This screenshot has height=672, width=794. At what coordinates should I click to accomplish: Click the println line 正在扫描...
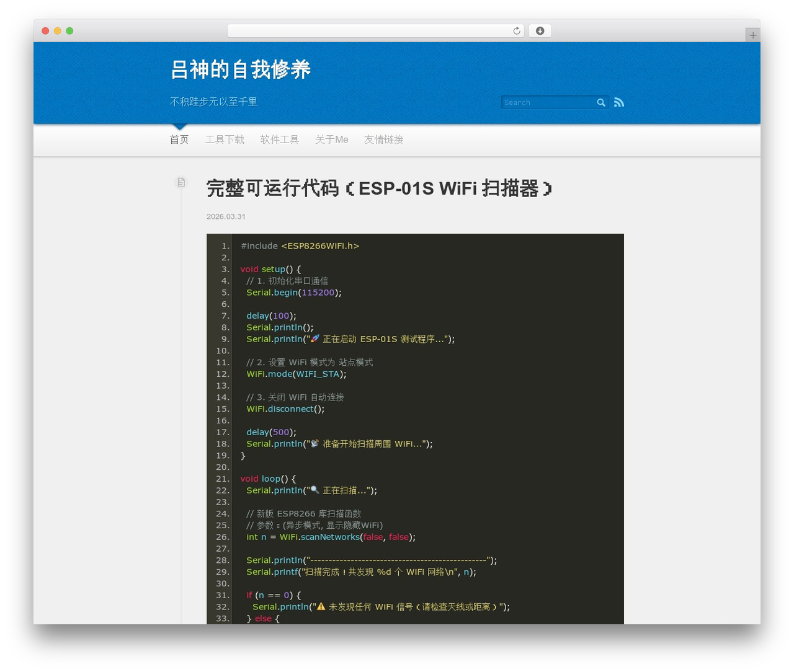(x=311, y=490)
